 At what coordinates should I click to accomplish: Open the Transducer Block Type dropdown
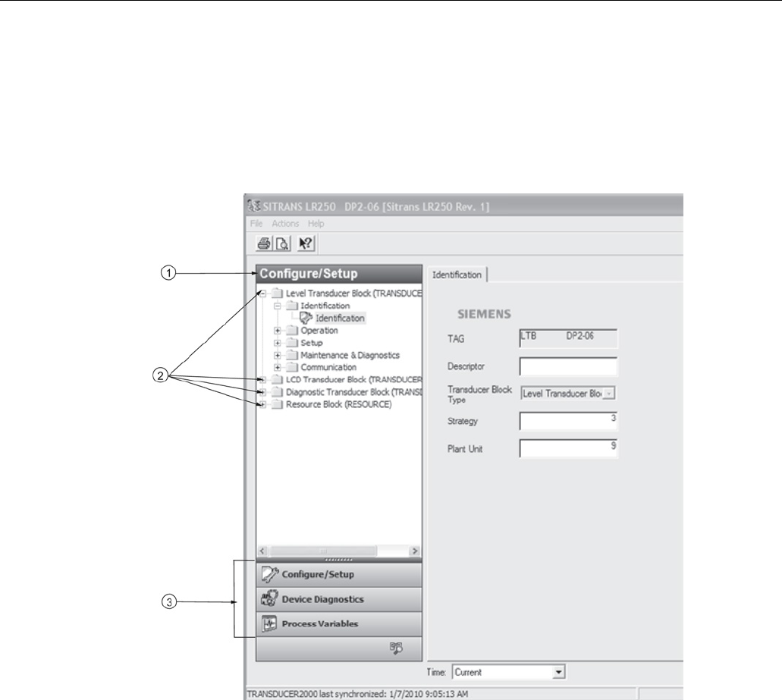coord(609,394)
